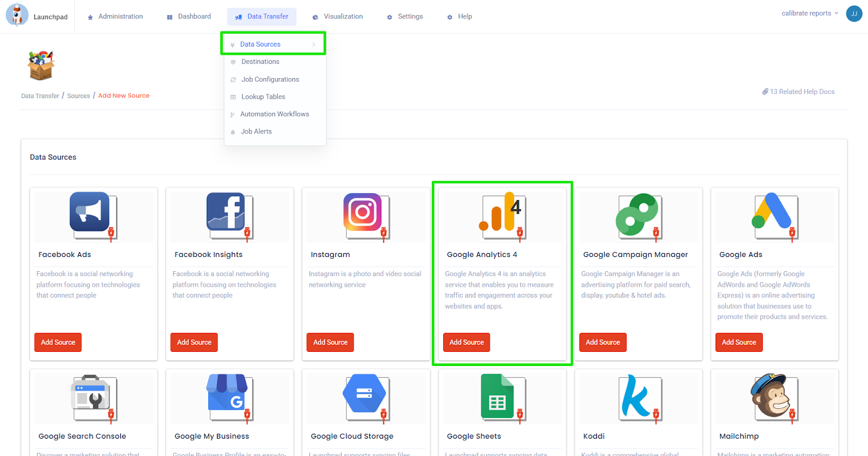This screenshot has height=456, width=868.
Task: Click the Google Analytics 4 title
Action: (x=482, y=254)
